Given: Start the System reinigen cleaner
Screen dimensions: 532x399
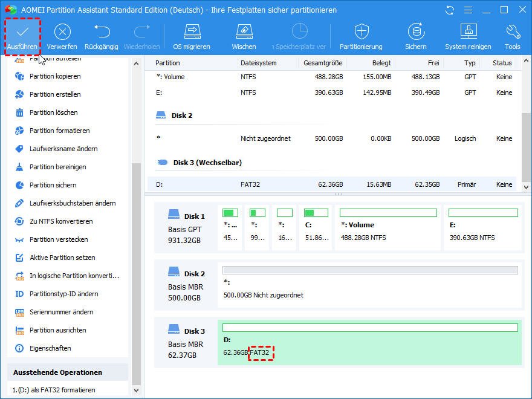Looking at the screenshot, I should pyautogui.click(x=469, y=36).
